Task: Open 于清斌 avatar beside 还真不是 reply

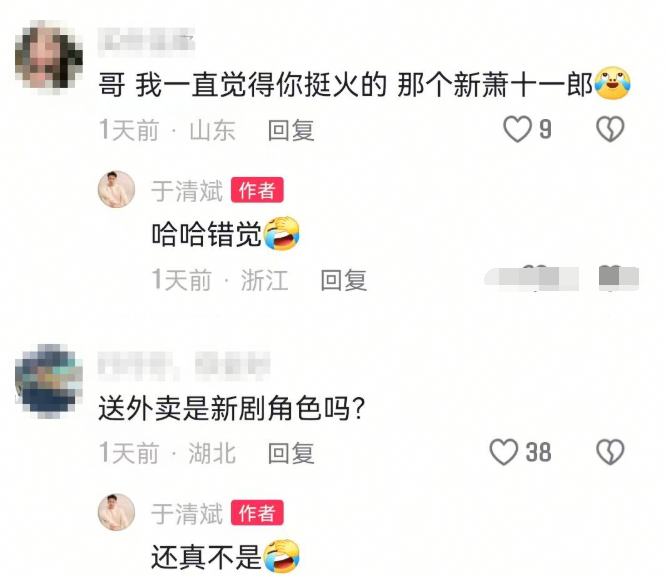Action: [x=116, y=512]
